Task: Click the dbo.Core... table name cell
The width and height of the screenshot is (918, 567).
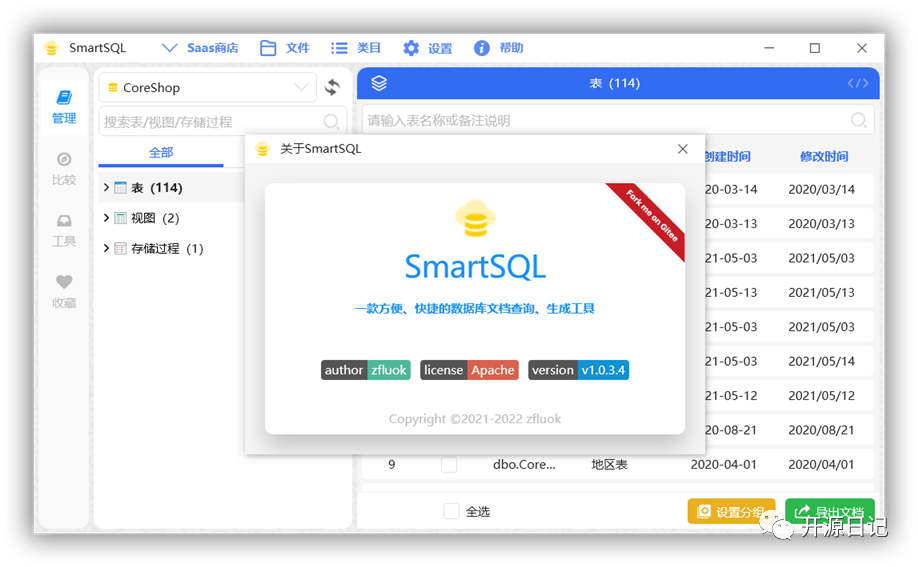Action: coord(524,464)
